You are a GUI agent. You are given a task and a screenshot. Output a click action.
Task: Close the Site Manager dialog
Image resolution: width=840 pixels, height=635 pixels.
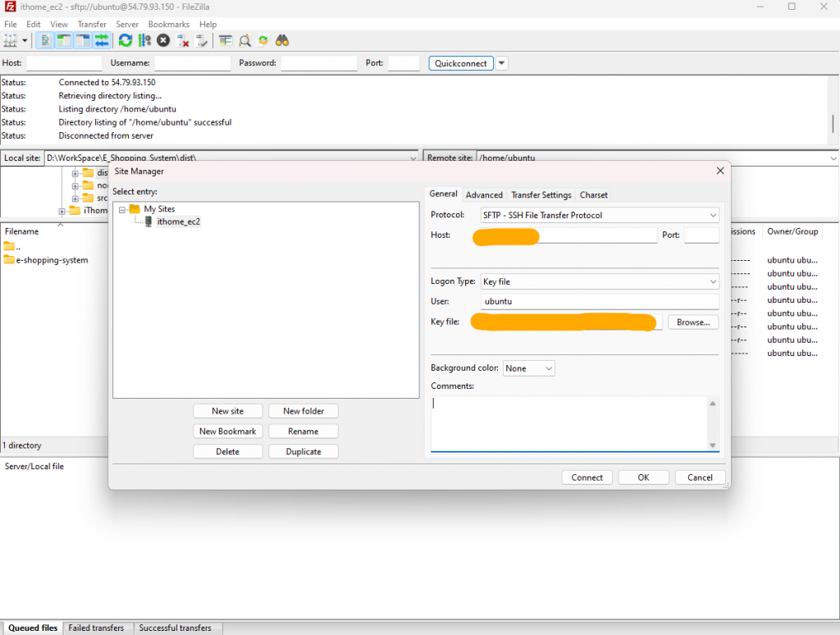point(720,171)
